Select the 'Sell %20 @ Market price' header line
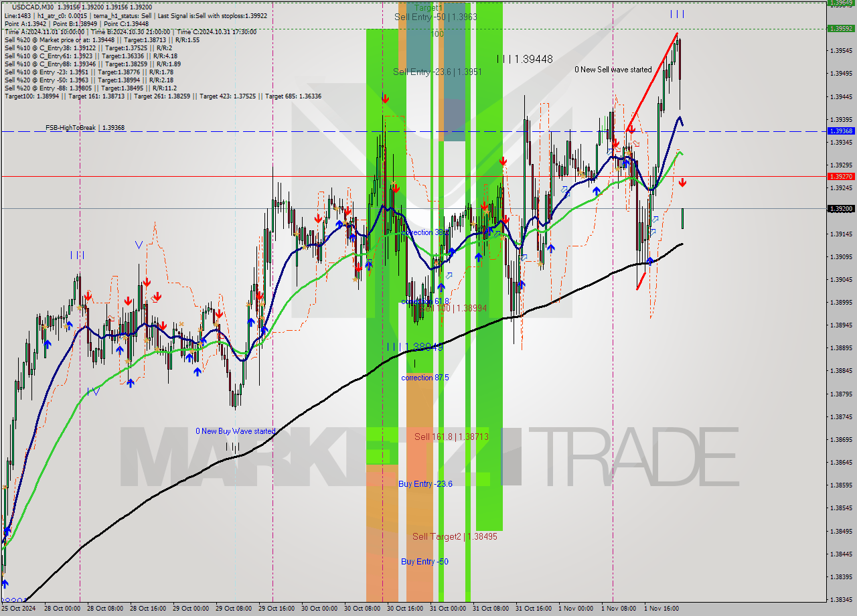 102,40
